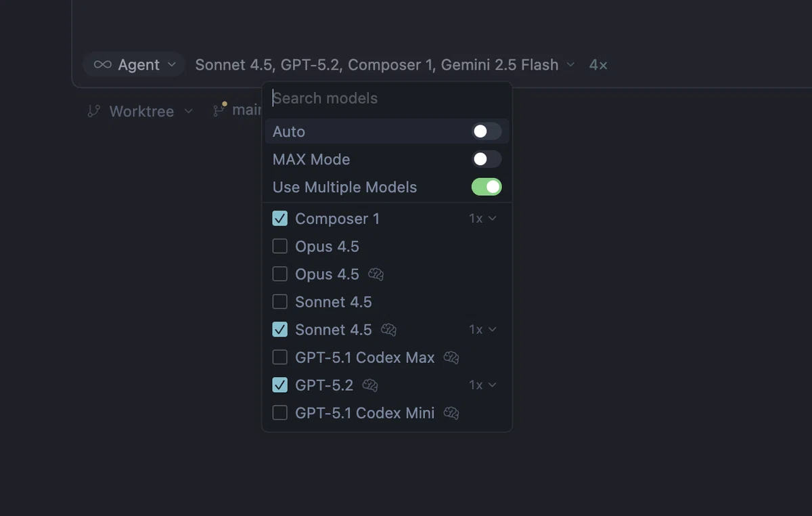Click brain icon beside checked Sonnet 4.5
812x516 pixels.
[388, 330]
